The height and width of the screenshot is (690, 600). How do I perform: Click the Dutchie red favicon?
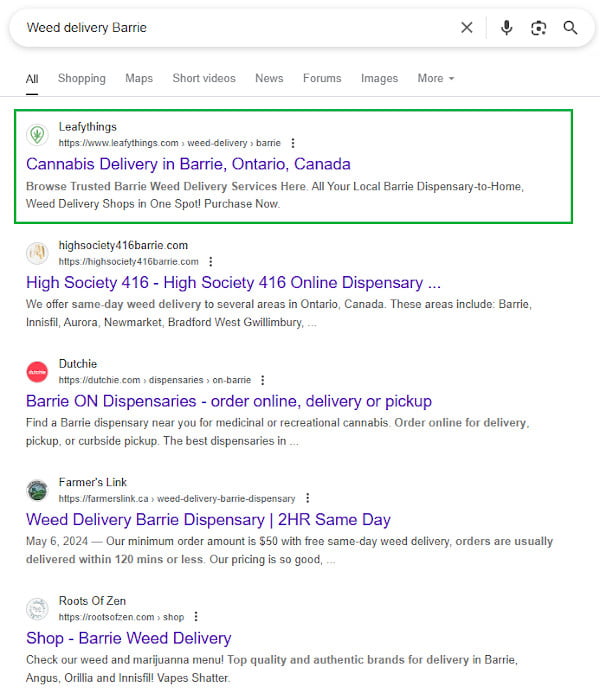(37, 372)
